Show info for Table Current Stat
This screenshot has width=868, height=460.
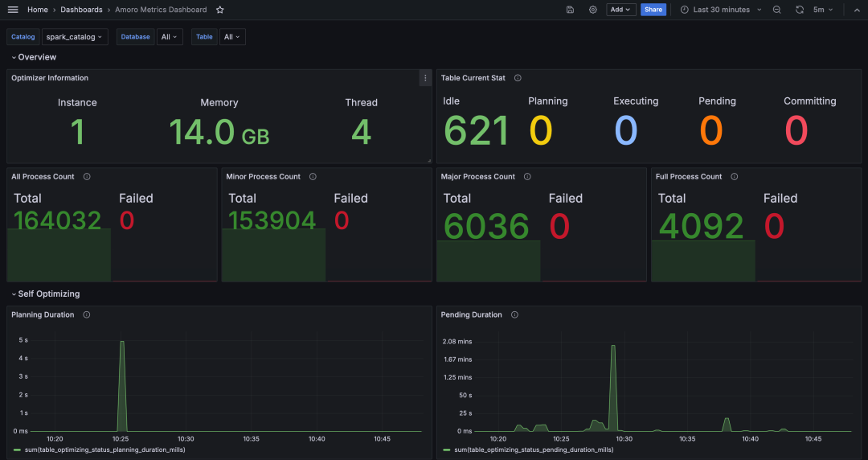518,78
